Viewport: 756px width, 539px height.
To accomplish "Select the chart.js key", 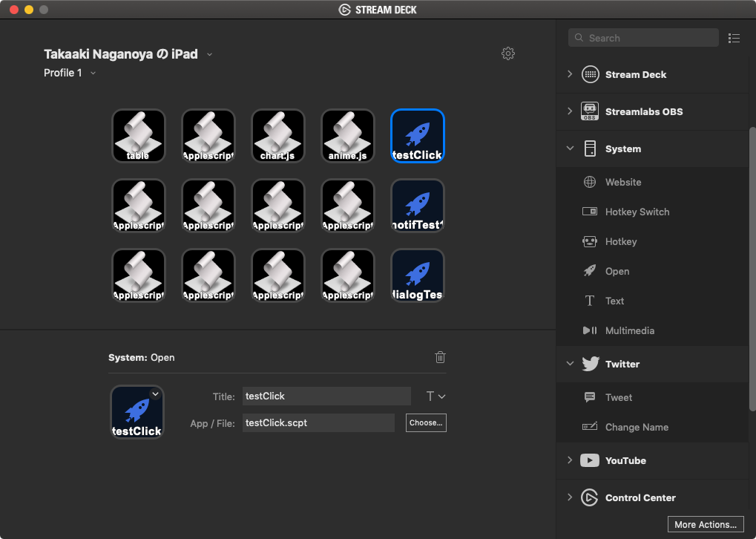I will (278, 136).
